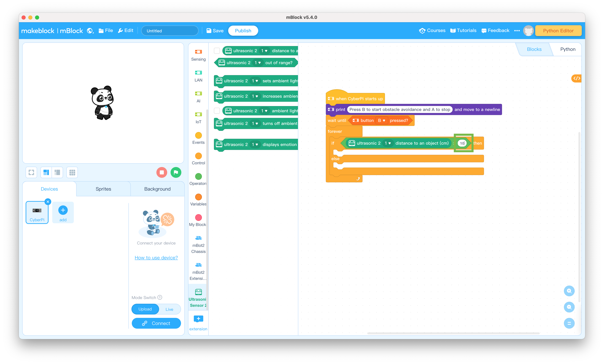Open the Sensing block category
The width and height of the screenshot is (604, 364).
pyautogui.click(x=198, y=55)
